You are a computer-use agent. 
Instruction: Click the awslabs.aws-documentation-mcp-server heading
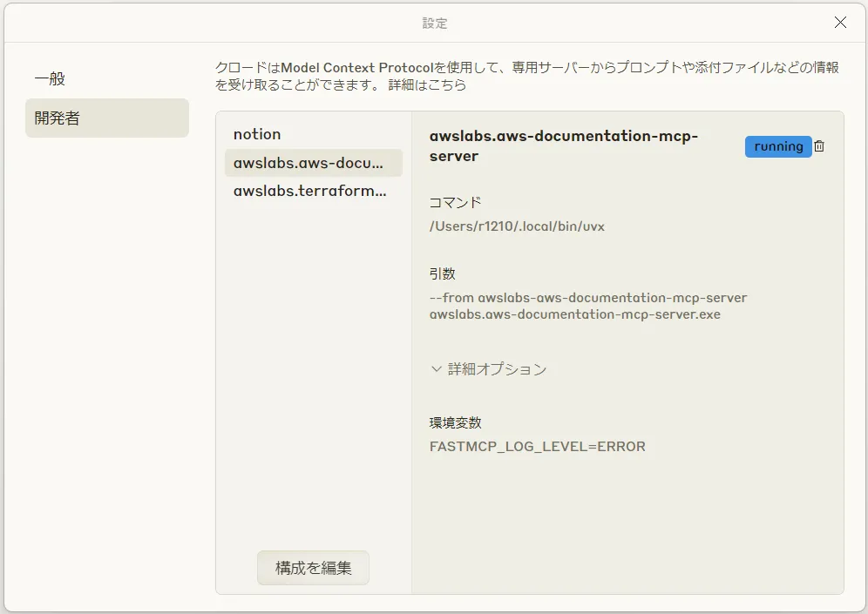tap(564, 146)
